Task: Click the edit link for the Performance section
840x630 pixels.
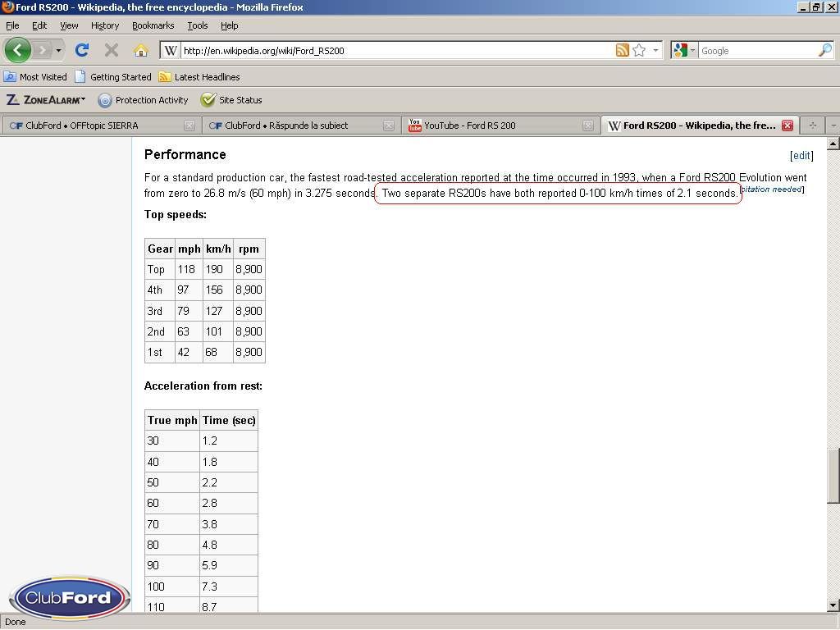Action: pos(801,155)
